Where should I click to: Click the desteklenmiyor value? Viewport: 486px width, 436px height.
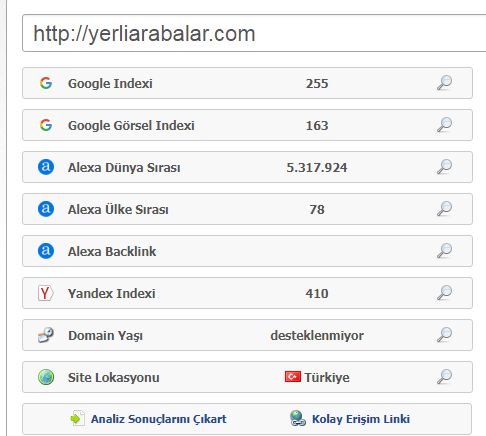point(317,336)
